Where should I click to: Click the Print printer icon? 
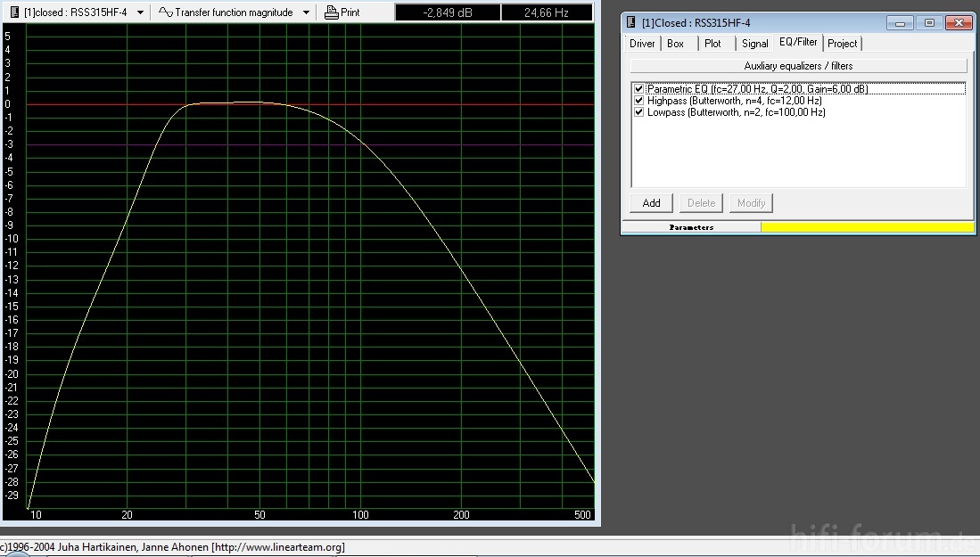[331, 12]
